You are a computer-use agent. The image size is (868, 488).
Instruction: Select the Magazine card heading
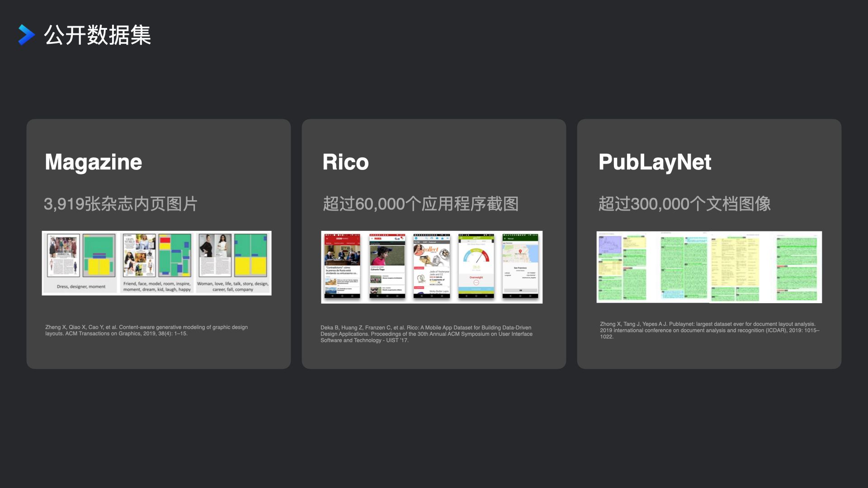pos(93,162)
